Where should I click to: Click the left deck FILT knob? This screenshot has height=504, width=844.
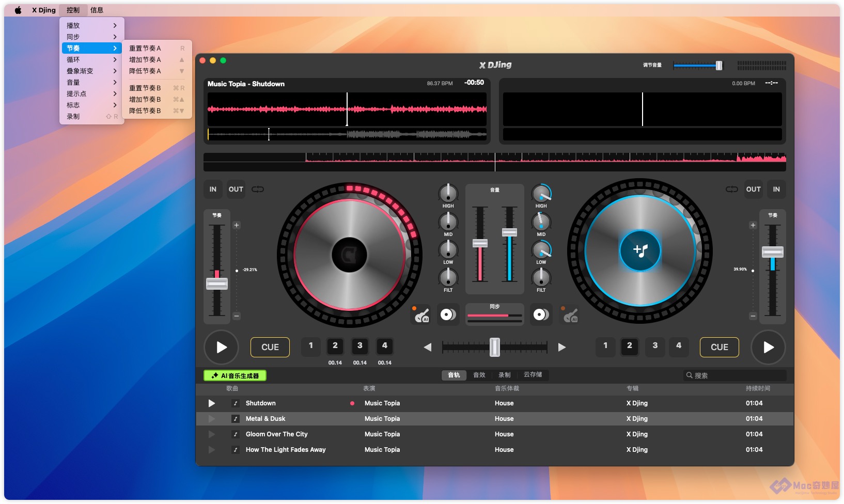(x=448, y=277)
